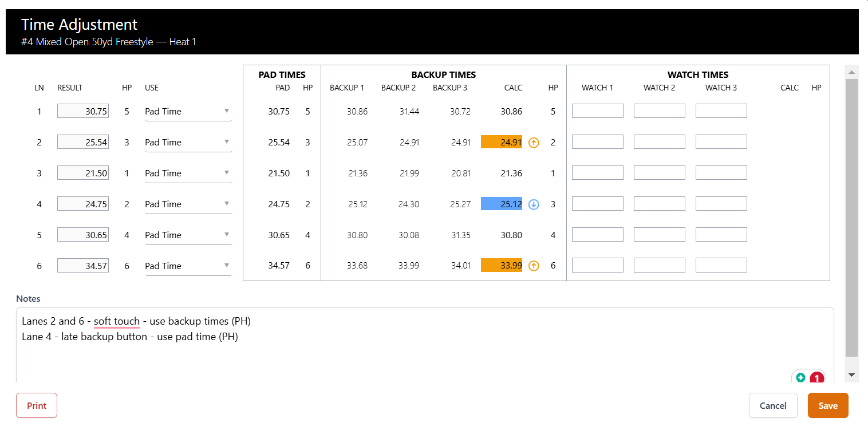The height and width of the screenshot is (442, 868).
Task: Save the time adjustments
Action: click(828, 405)
